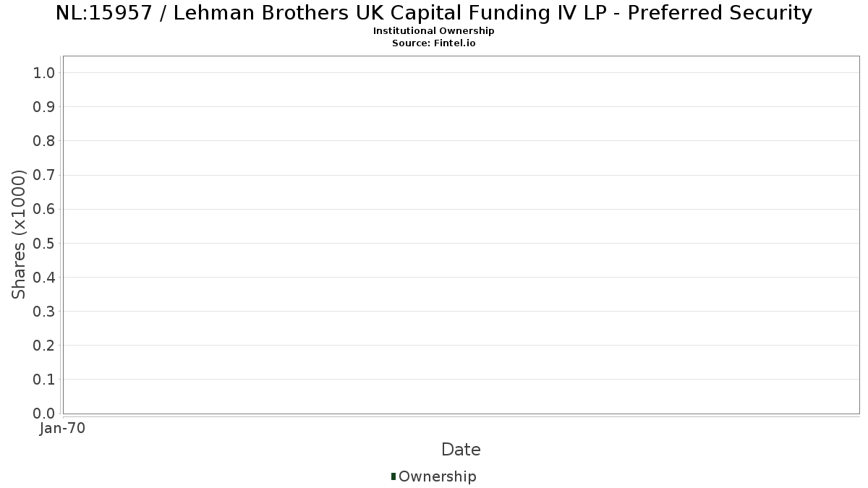Image resolution: width=868 pixels, height=488 pixels.
Task: Select the Shares (x1000) y-axis title
Action: tap(19, 235)
